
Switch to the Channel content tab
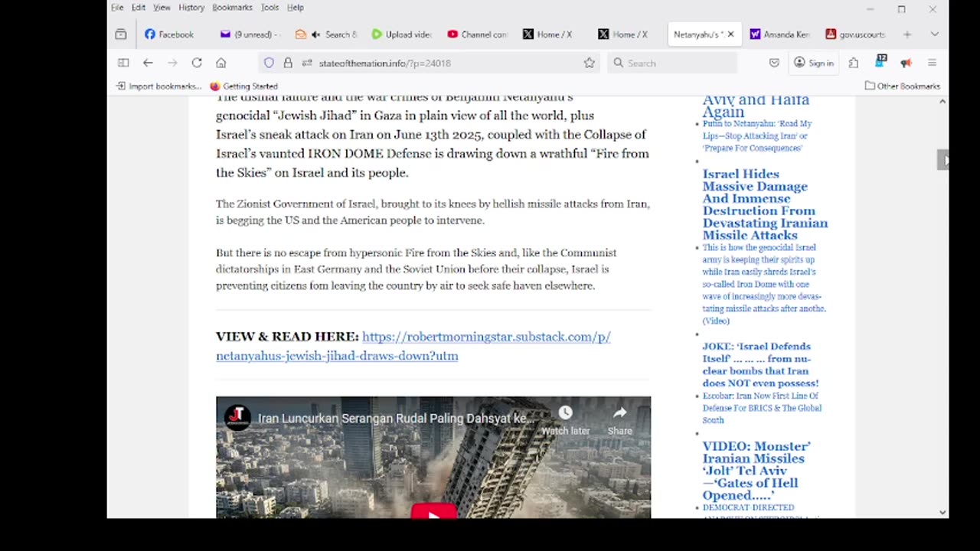[x=477, y=34]
